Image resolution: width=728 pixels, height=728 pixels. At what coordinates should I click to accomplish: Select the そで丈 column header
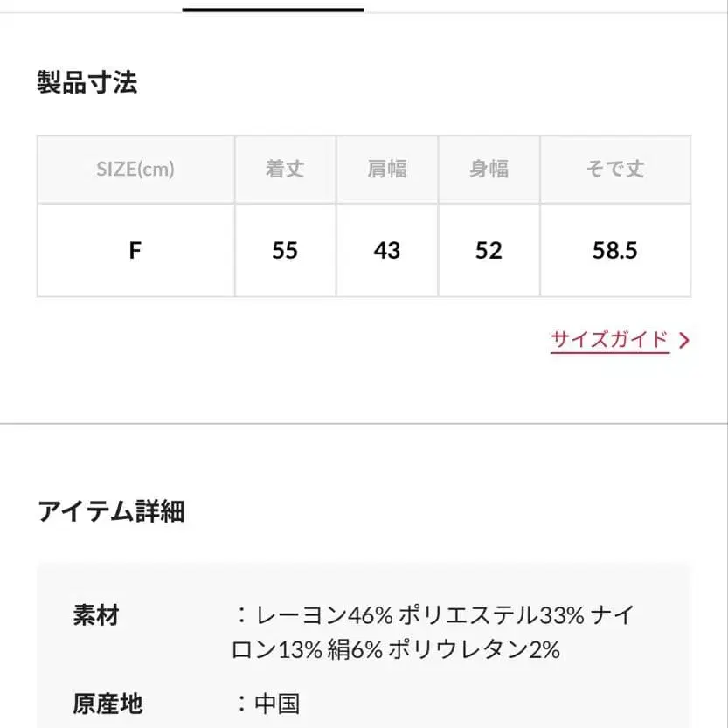(616, 169)
